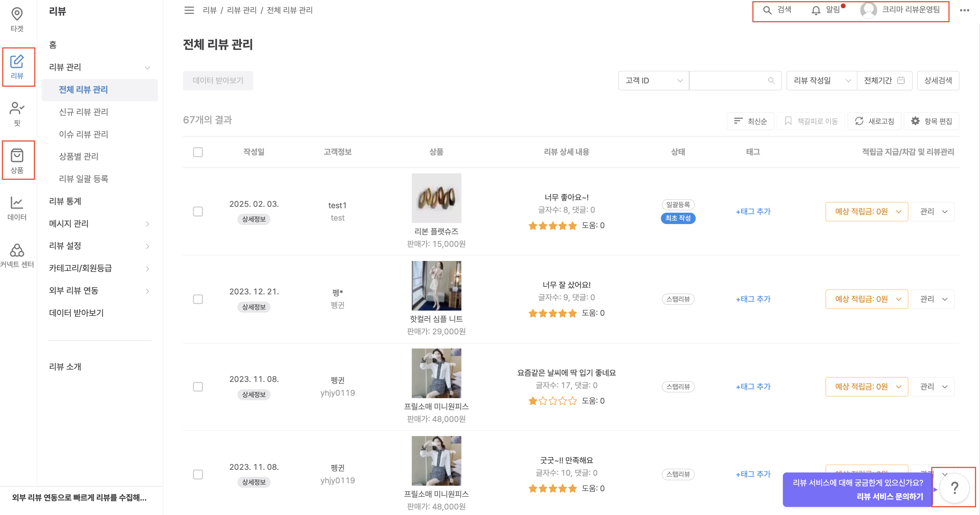This screenshot has width=980, height=515.
Task: Click the three-dot more options icon
Action: [x=964, y=10]
